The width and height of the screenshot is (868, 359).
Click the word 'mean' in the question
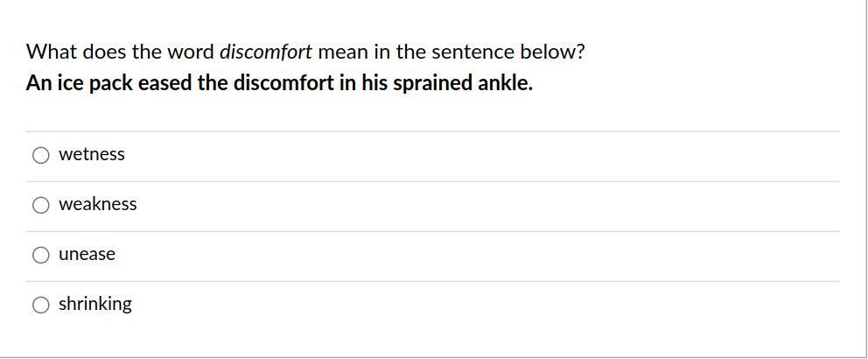tap(343, 52)
